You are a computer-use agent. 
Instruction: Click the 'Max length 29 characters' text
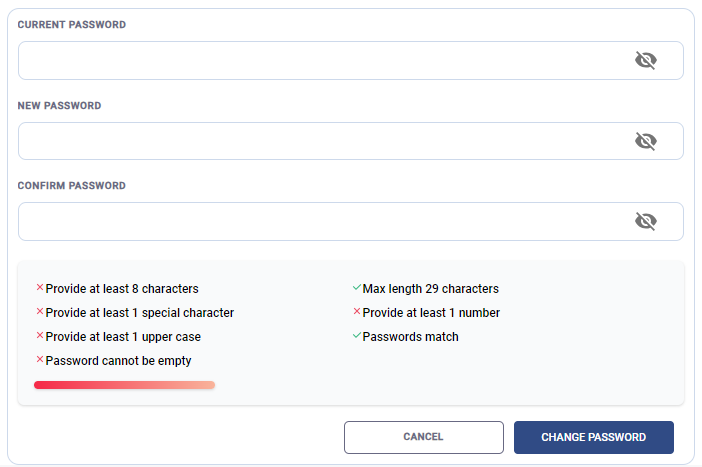tap(430, 289)
